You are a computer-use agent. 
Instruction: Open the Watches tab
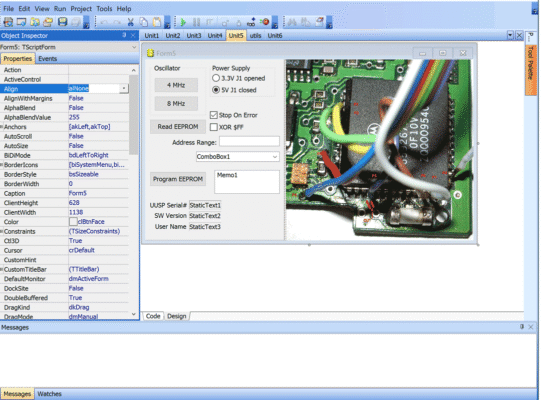tap(49, 394)
